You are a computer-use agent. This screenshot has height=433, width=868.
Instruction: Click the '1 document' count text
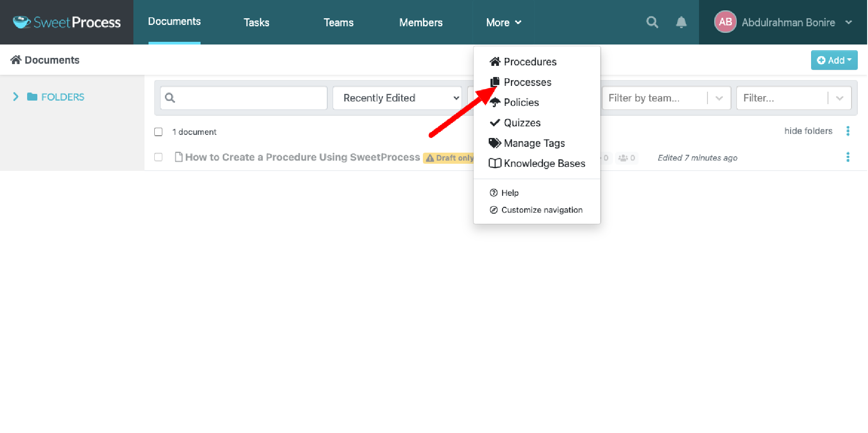(194, 132)
